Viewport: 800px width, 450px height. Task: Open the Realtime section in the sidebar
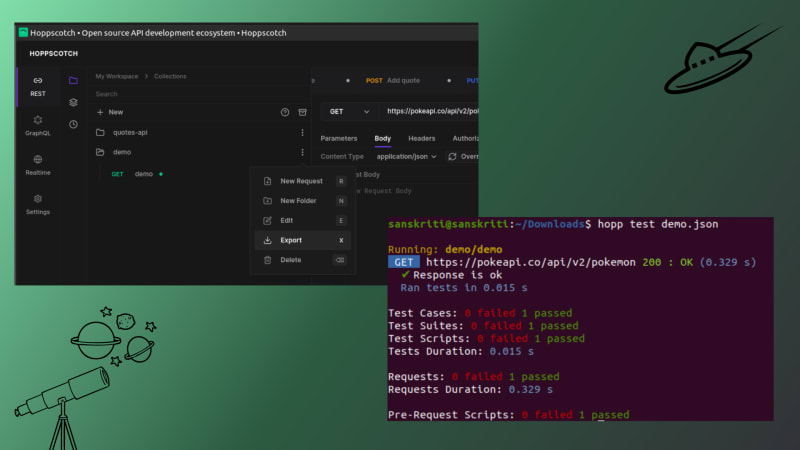pos(38,165)
